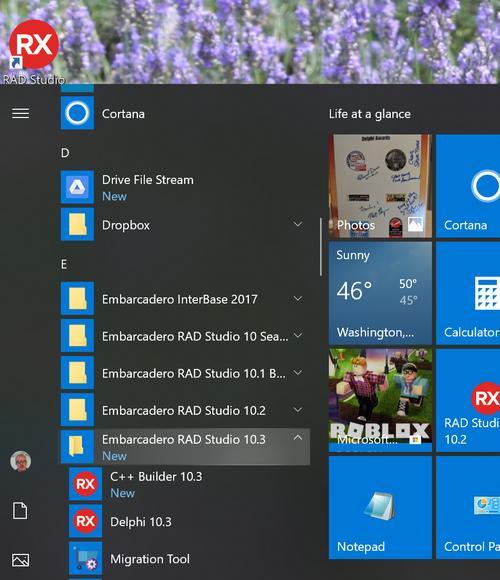Open the Control Panel tile
The image size is (500, 580).
(468, 508)
